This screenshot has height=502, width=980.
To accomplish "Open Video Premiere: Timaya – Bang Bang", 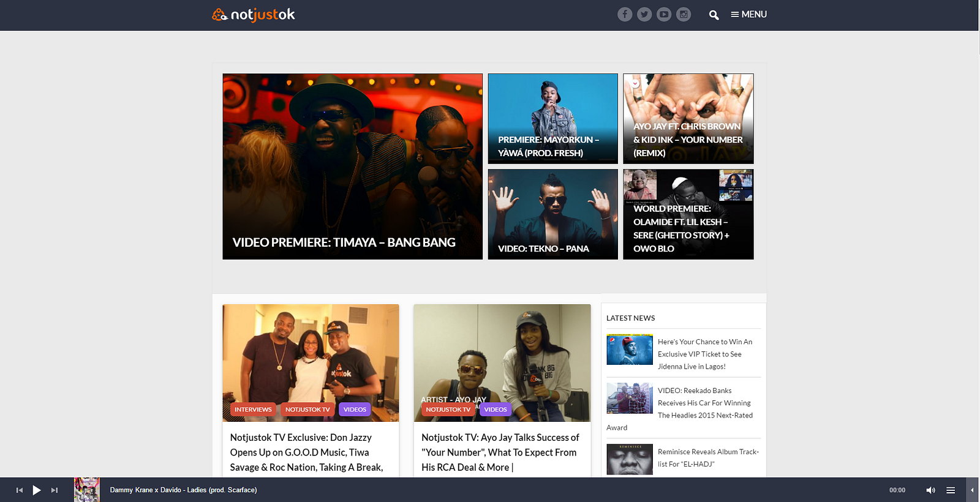I will pyautogui.click(x=352, y=167).
